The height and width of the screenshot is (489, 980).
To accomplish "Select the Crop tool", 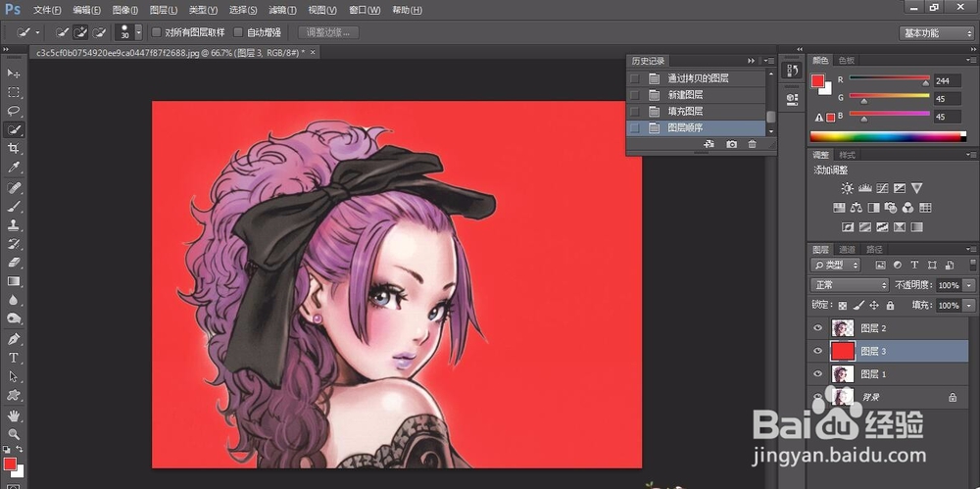I will click(13, 149).
